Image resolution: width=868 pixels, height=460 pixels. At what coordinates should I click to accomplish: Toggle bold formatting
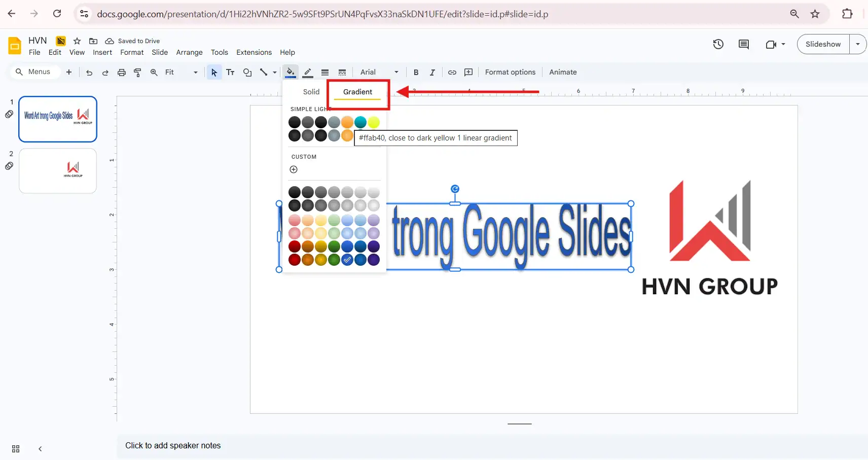[x=416, y=73]
